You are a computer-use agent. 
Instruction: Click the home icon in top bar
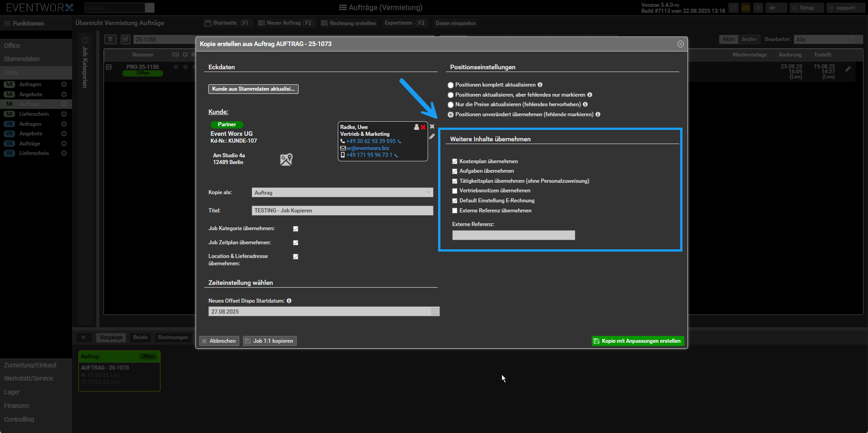point(758,8)
